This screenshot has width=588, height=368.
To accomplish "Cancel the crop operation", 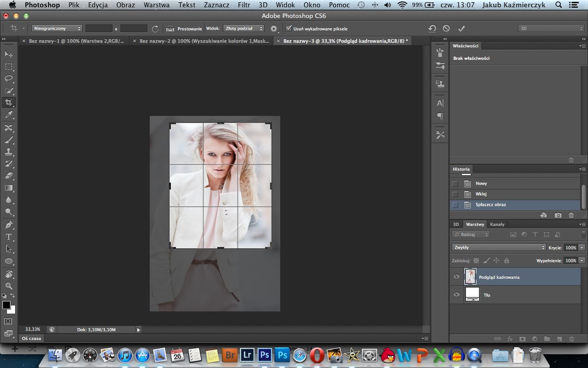I will 446,29.
